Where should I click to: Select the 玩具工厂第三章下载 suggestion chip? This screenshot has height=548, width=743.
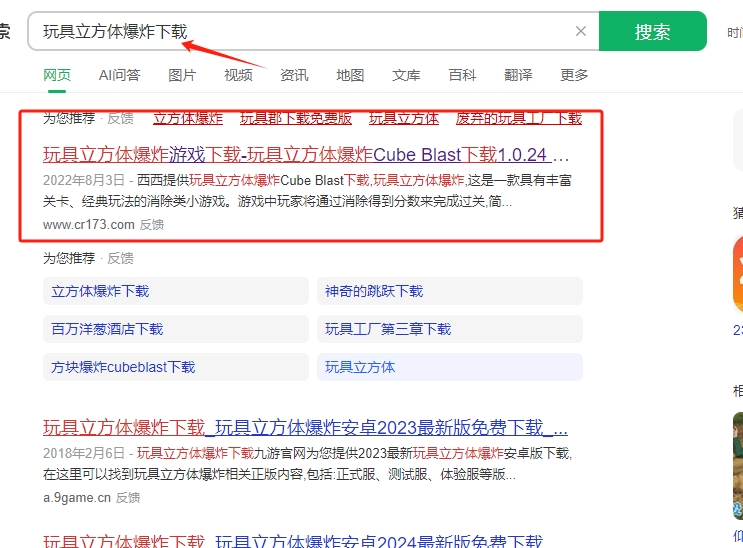(x=450, y=329)
